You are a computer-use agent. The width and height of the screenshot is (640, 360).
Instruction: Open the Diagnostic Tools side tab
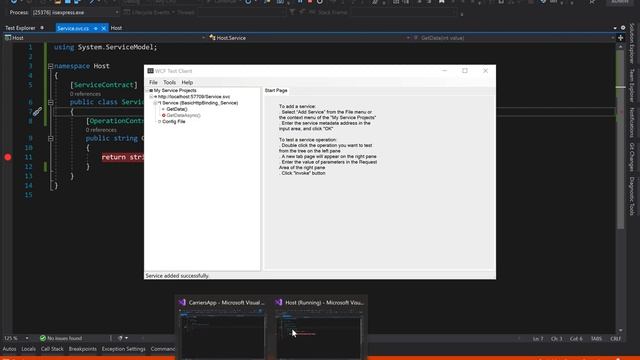pyautogui.click(x=632, y=196)
